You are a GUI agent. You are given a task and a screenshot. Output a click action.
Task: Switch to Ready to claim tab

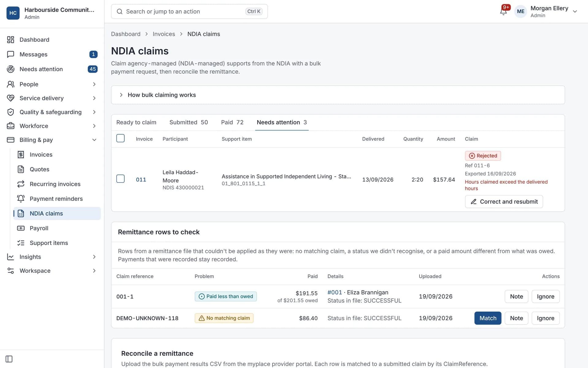pyautogui.click(x=136, y=122)
